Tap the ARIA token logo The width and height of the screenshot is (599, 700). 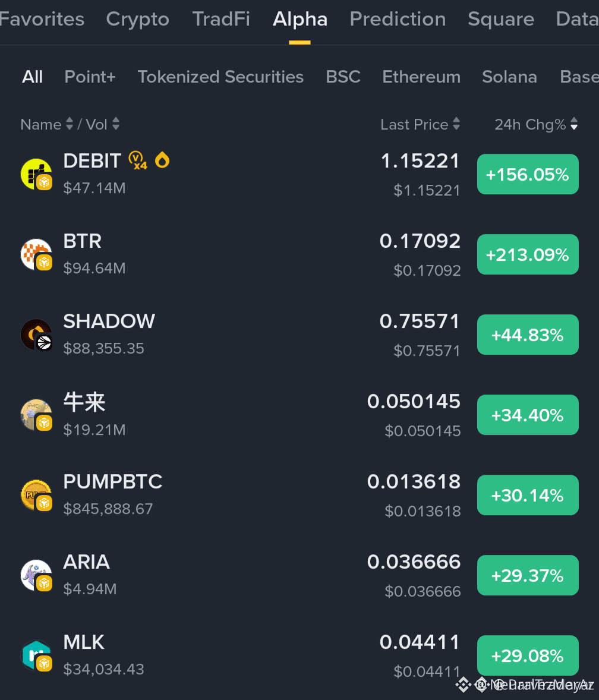(37, 575)
